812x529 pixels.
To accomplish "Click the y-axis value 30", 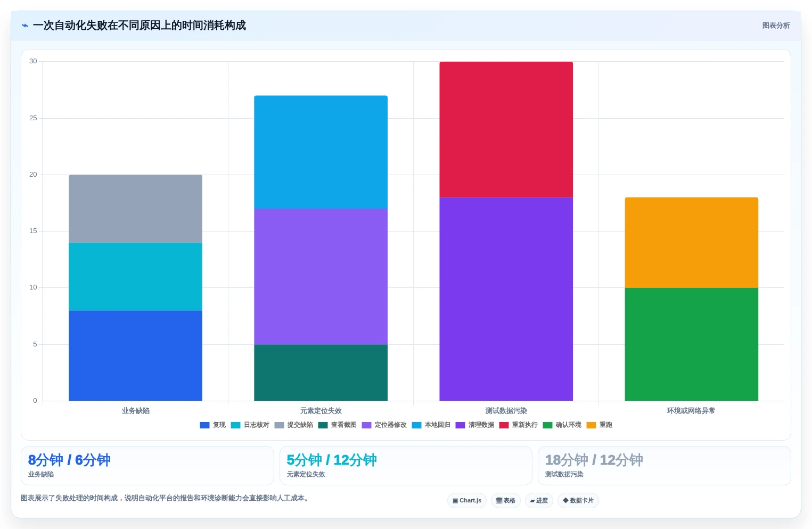I will coord(33,61).
